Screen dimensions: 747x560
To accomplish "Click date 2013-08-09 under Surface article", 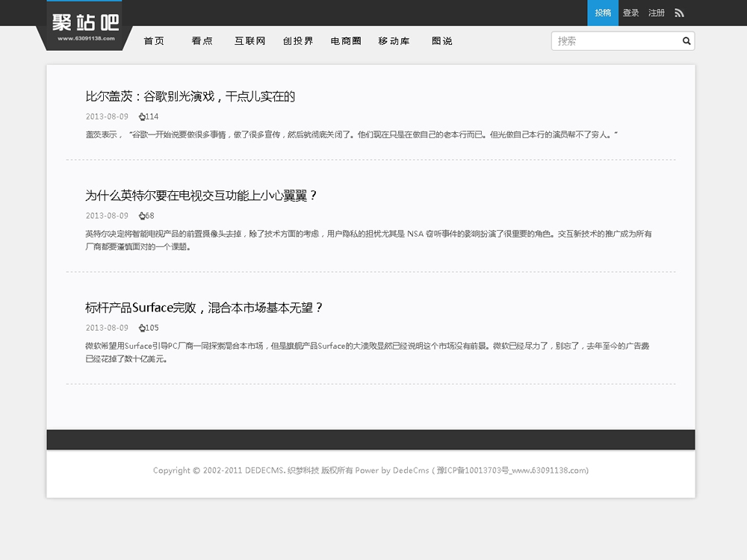I will click(x=107, y=328).
